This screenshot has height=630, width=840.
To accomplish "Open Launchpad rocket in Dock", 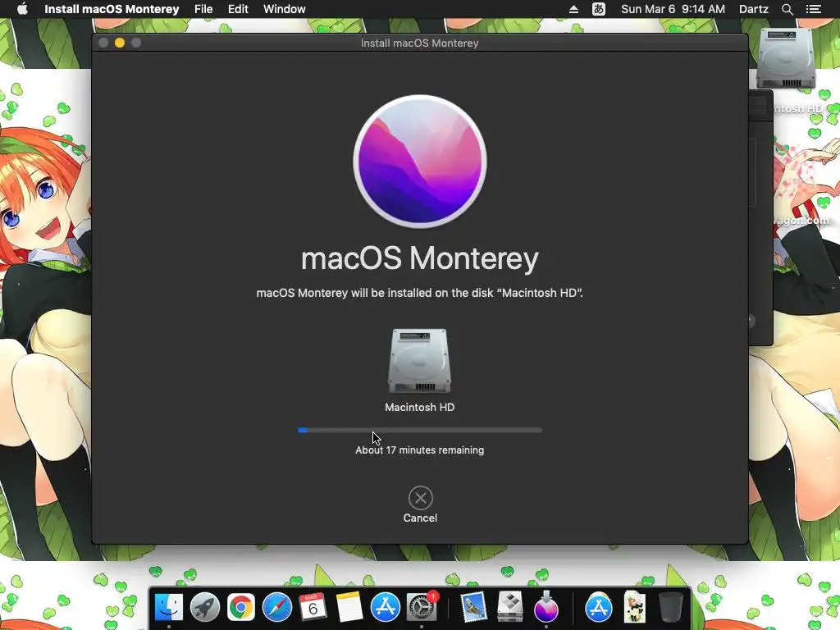I will pyautogui.click(x=204, y=608).
